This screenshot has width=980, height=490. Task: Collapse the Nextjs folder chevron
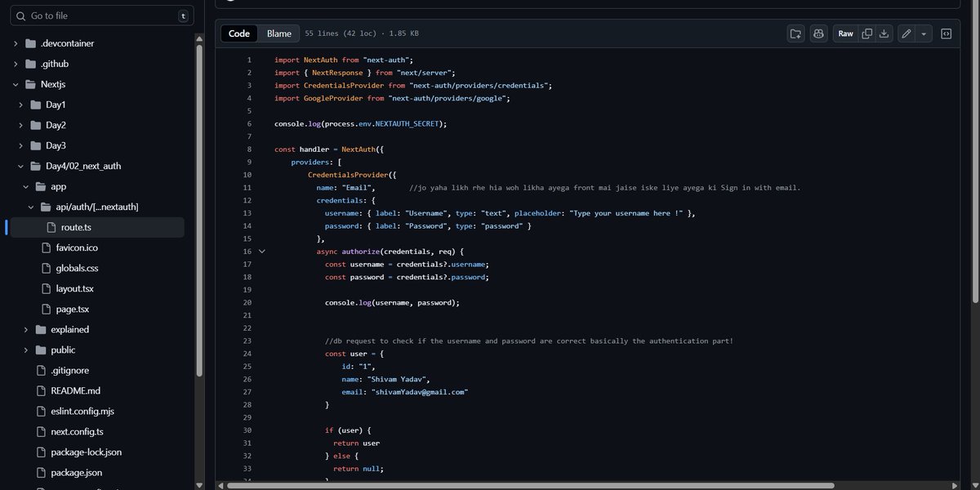16,84
